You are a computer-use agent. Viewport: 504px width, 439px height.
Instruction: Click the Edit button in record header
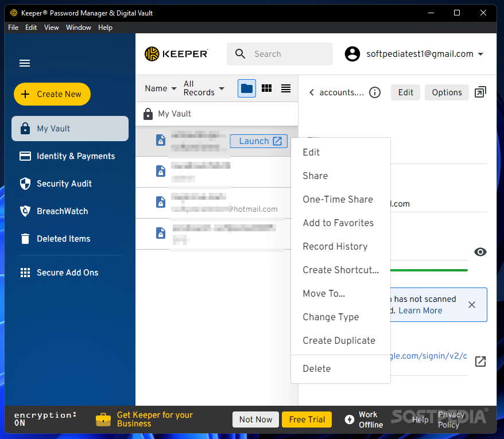(x=405, y=92)
